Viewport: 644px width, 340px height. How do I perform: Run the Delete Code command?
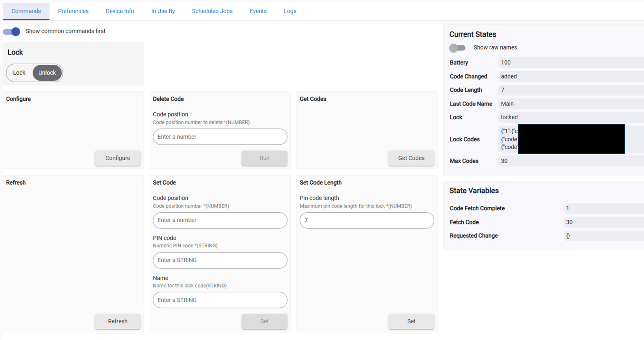264,158
